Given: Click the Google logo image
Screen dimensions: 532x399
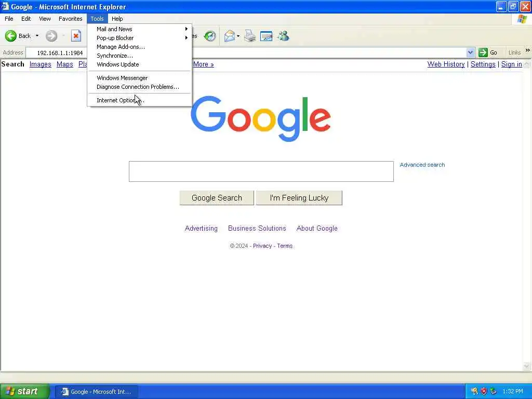Looking at the screenshot, I should pyautogui.click(x=261, y=118).
